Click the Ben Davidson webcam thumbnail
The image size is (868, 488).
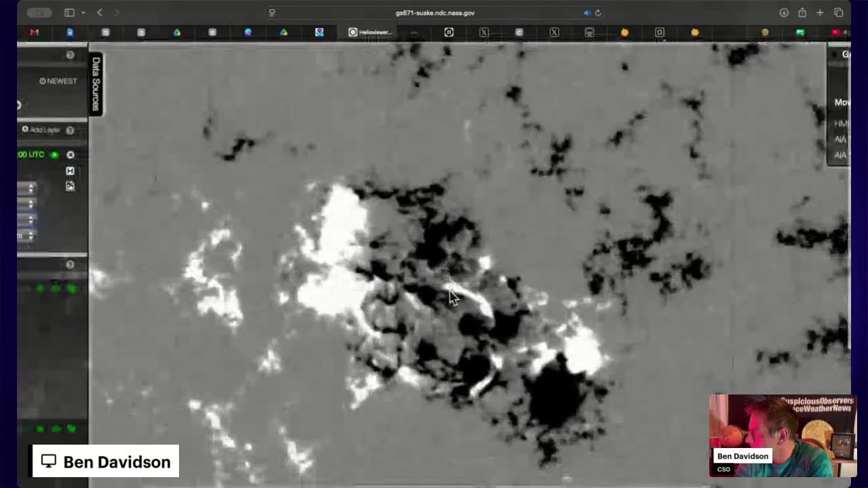pos(783,436)
